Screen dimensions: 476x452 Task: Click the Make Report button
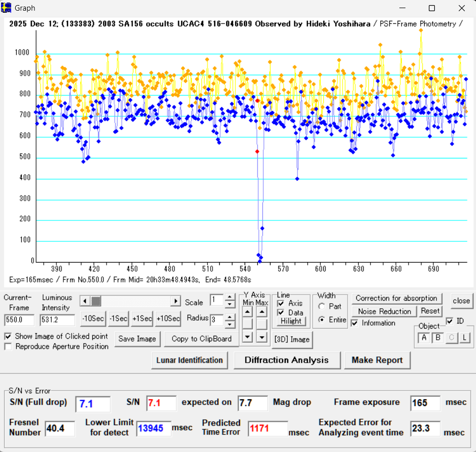click(377, 360)
